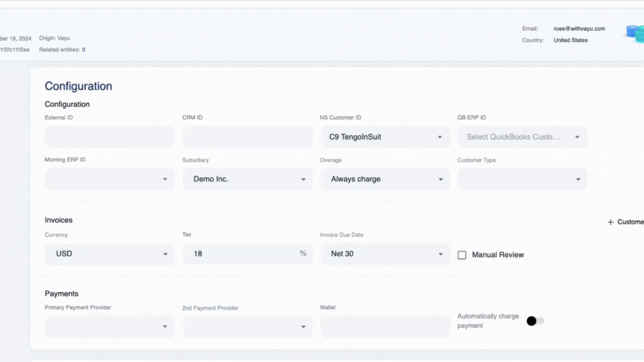The image size is (644, 362).
Task: Open the 2nd Payment Provider dropdown
Action: (x=247, y=327)
